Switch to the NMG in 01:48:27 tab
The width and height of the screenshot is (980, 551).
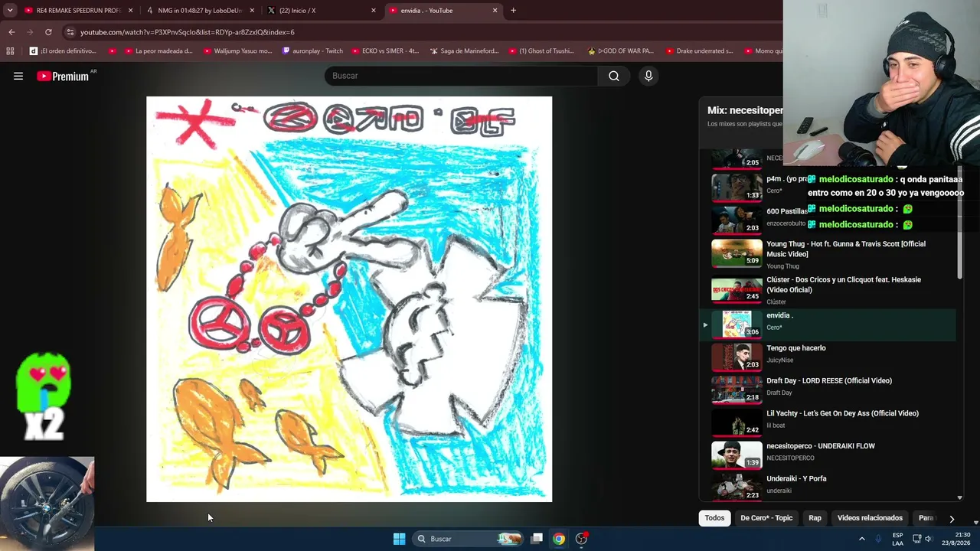[x=200, y=11]
